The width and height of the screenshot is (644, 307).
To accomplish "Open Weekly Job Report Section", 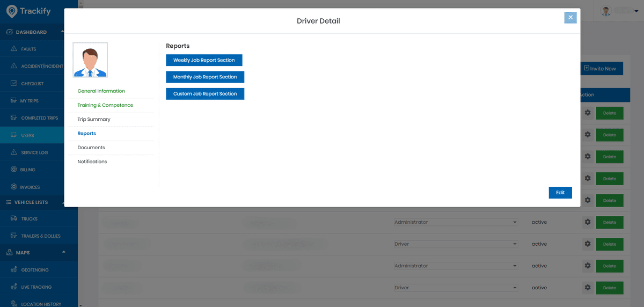I will click(204, 60).
